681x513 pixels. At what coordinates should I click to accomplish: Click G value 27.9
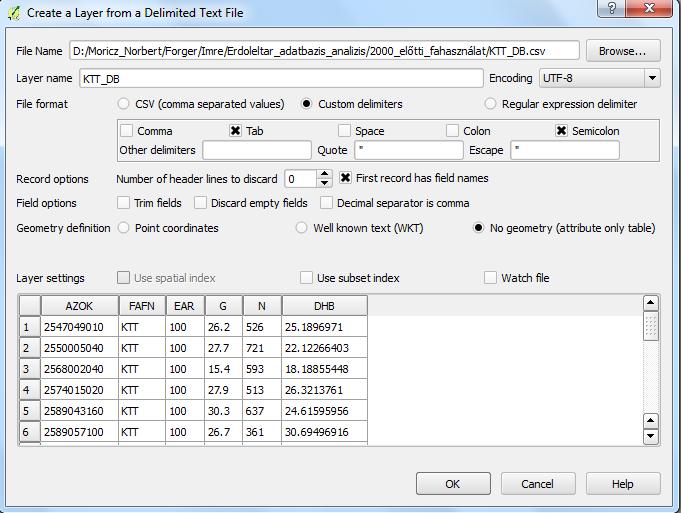(x=223, y=390)
